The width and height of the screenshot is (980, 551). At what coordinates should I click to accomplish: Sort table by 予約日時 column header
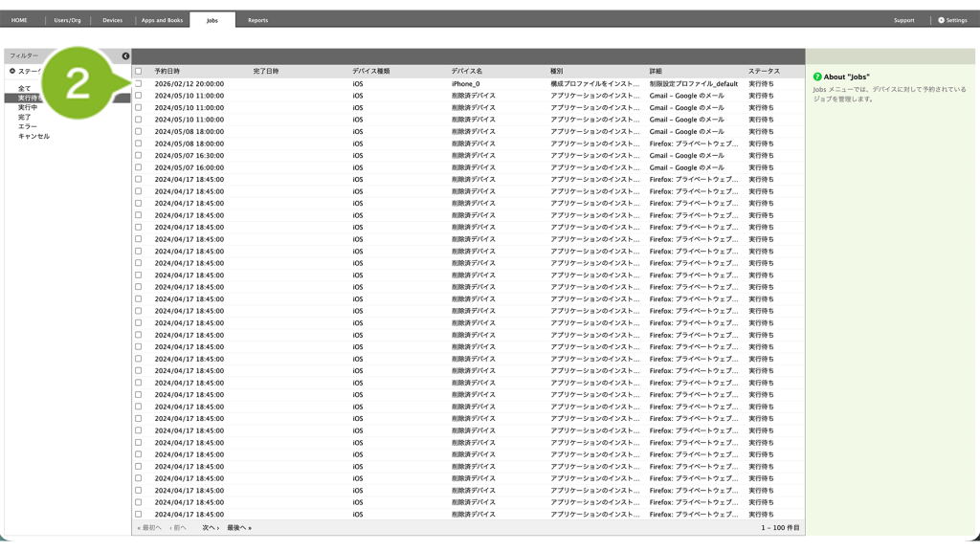click(167, 71)
